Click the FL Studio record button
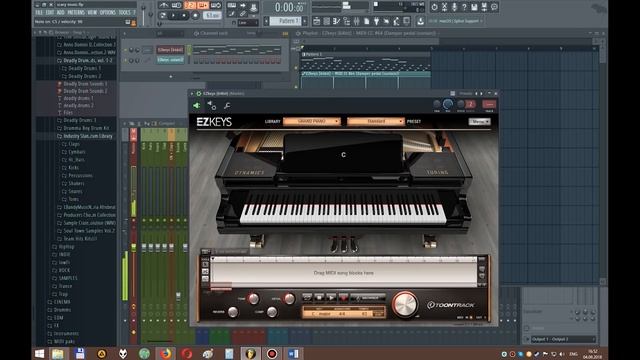Image resolution: width=640 pixels, height=360 pixels. tap(196, 16)
